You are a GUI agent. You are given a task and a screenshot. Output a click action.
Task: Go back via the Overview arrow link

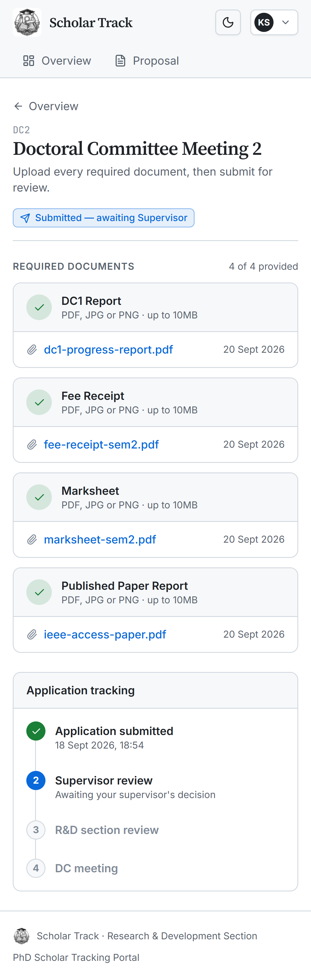point(46,106)
